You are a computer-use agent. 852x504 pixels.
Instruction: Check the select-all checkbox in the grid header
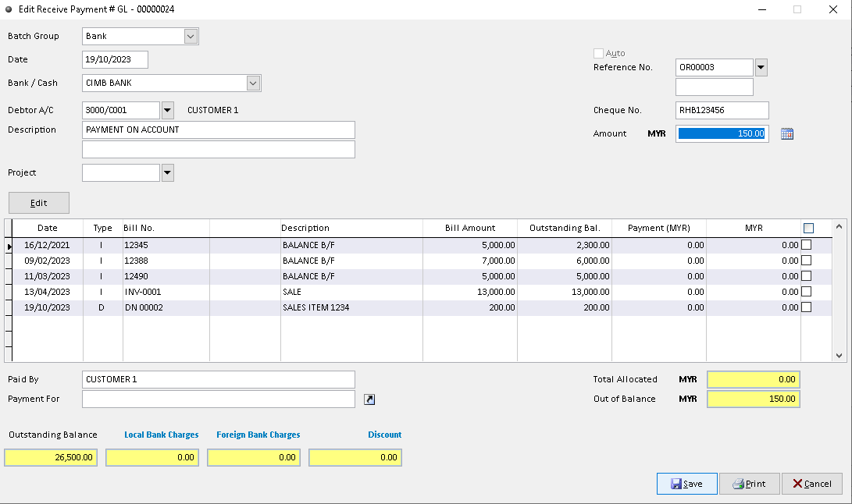809,227
